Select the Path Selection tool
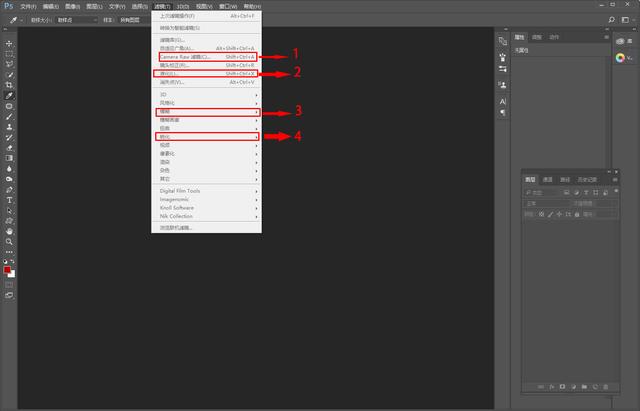The image size is (640, 411). (x=9, y=211)
